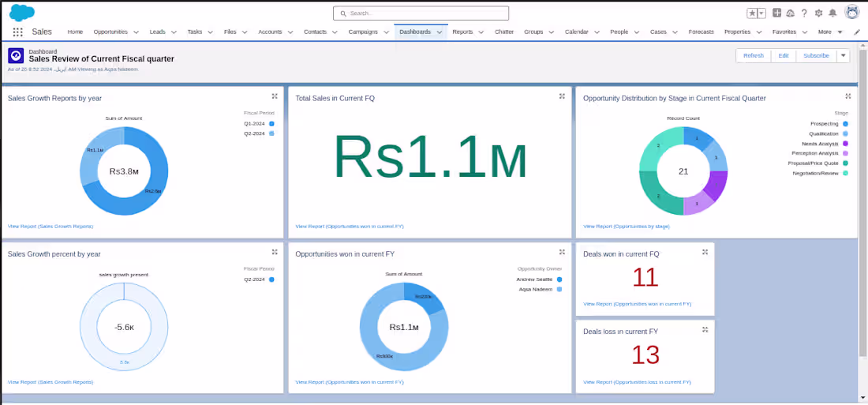This screenshot has height=405, width=868.
Task: Open the Opportunities tab dropdown chevron
Action: (x=137, y=32)
